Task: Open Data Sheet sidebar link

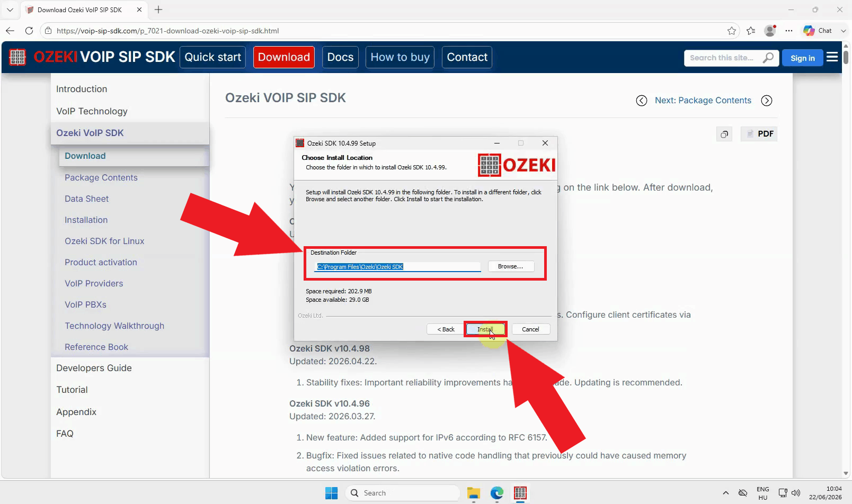Action: pos(86,199)
